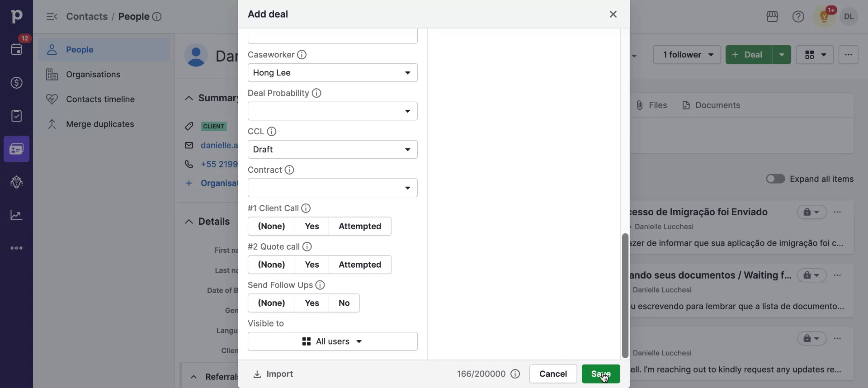Click info icon next to Caseworker
This screenshot has height=388, width=868.
pos(302,55)
